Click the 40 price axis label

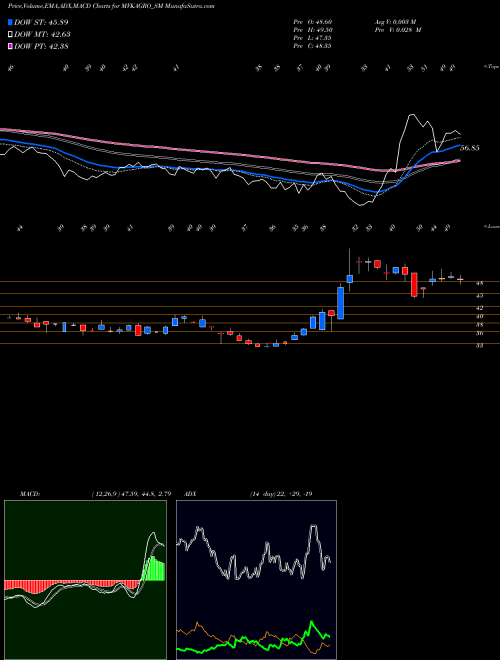pos(479,317)
